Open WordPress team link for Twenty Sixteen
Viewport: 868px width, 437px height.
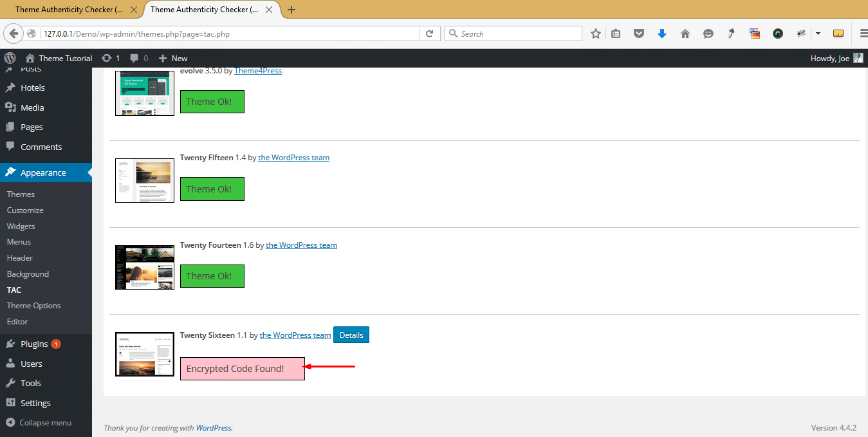(x=295, y=335)
